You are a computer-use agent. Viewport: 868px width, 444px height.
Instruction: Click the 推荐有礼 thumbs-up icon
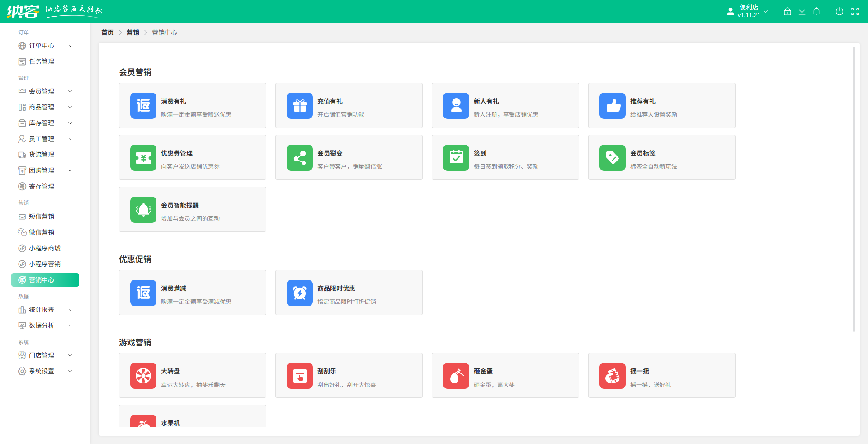pyautogui.click(x=612, y=106)
